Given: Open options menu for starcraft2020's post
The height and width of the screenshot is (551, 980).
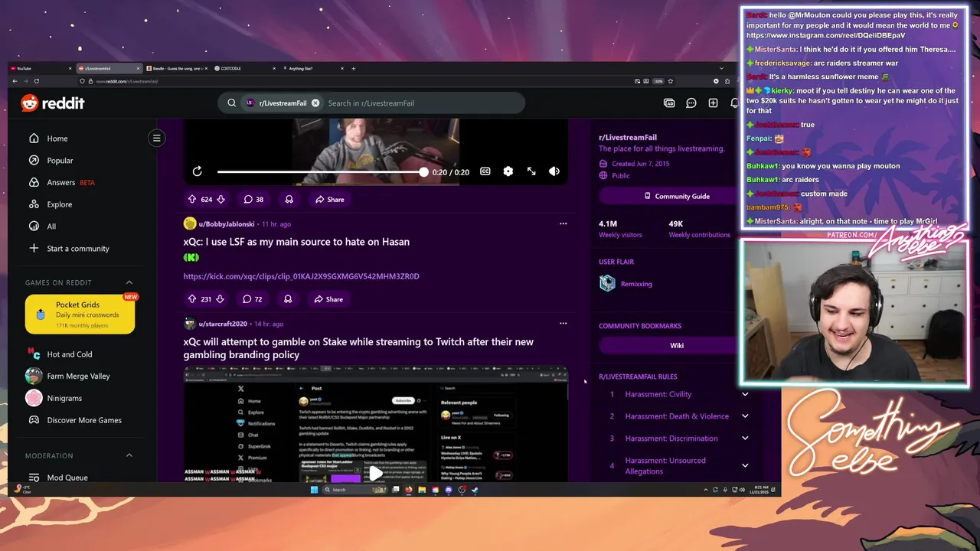Looking at the screenshot, I should (563, 324).
